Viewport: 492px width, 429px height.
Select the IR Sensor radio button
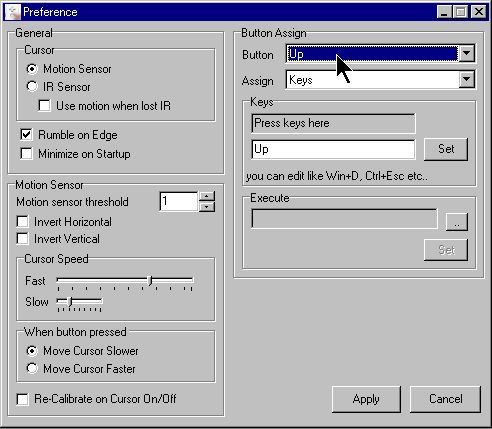pyautogui.click(x=32, y=86)
